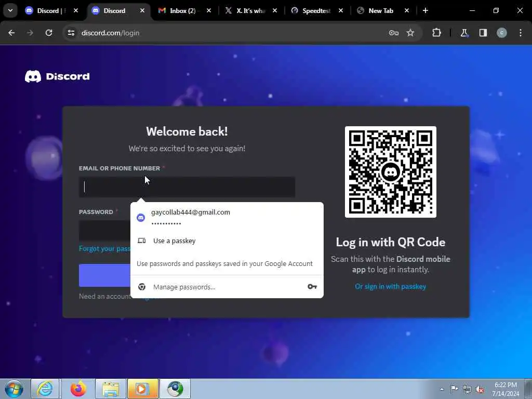Click the blue Log In button
This screenshot has height=399, width=532.
point(104,275)
